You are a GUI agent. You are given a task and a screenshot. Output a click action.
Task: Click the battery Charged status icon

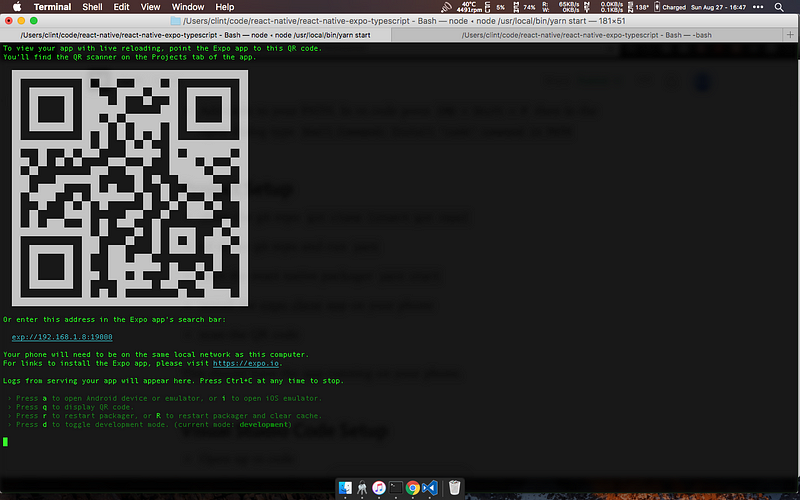670,7
